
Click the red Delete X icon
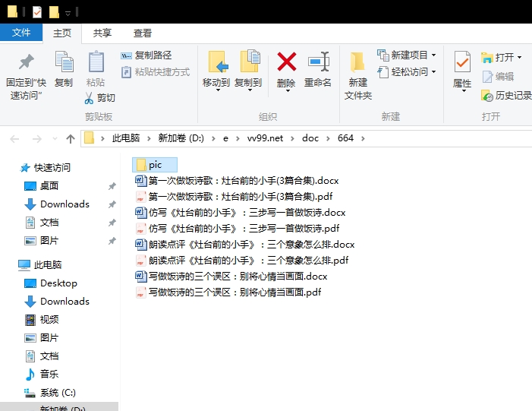(x=287, y=62)
